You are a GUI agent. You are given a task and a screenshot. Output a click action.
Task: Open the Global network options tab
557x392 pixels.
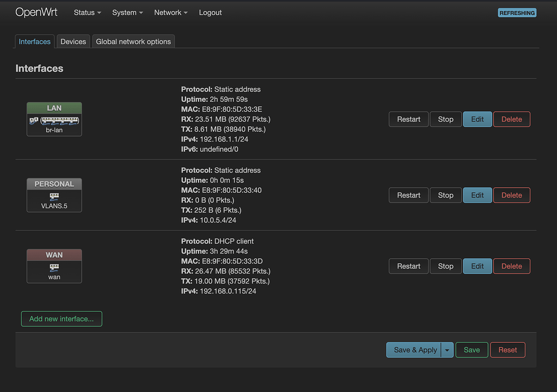[x=133, y=41]
